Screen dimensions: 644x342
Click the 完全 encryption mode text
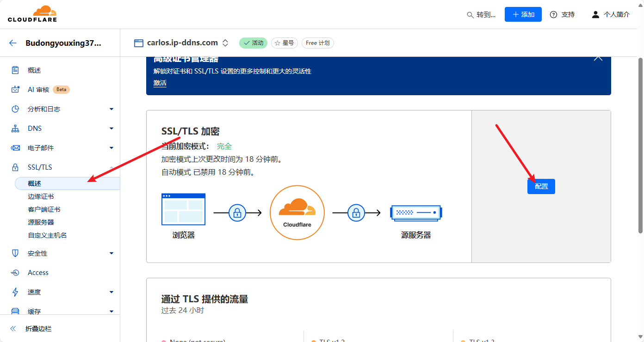point(224,146)
